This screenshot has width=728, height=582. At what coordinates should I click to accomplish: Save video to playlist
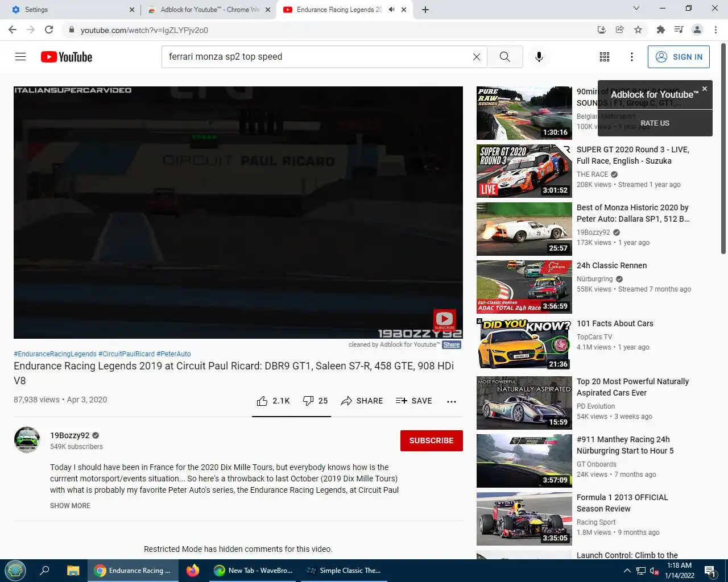coord(413,401)
